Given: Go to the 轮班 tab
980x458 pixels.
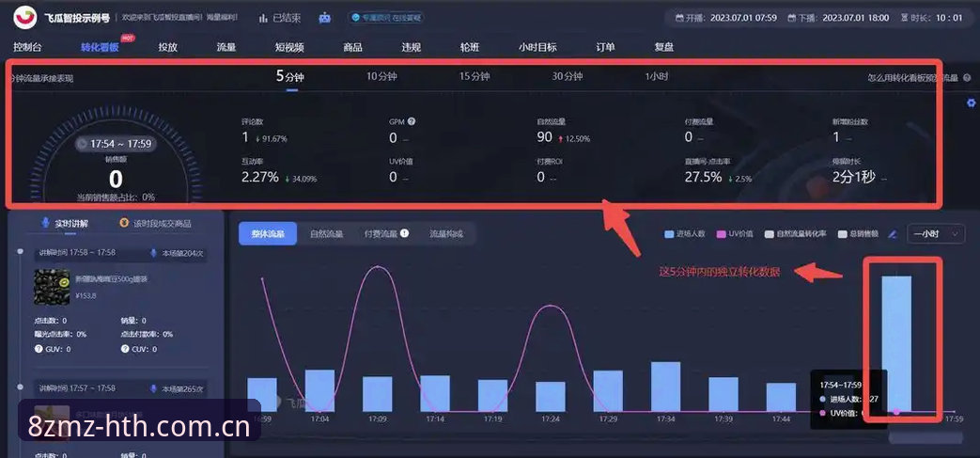Looking at the screenshot, I should [470, 47].
